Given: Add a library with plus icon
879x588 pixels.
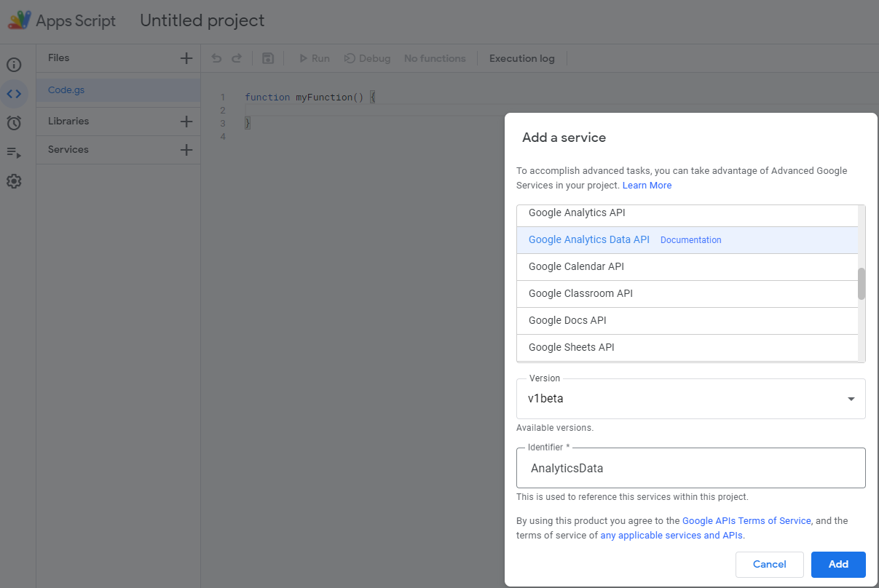Looking at the screenshot, I should 186,122.
